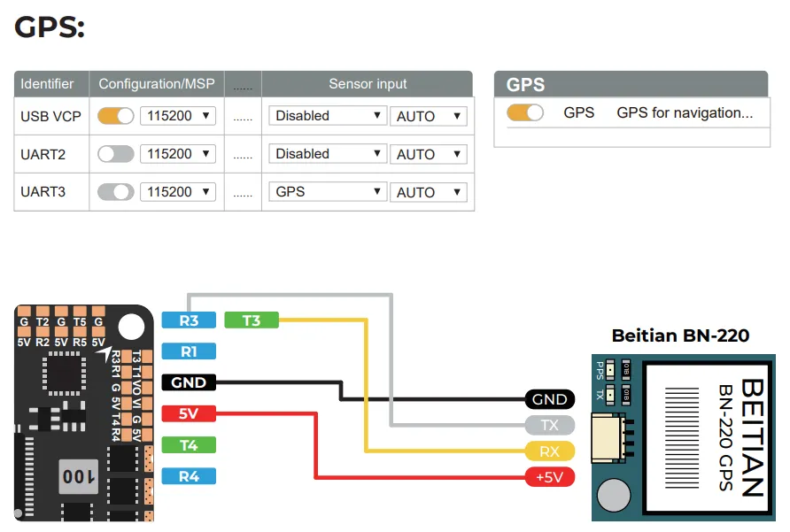Screen dimensions: 790x532
Task: Select the R3 pad on the flight controller
Action: pos(189,320)
